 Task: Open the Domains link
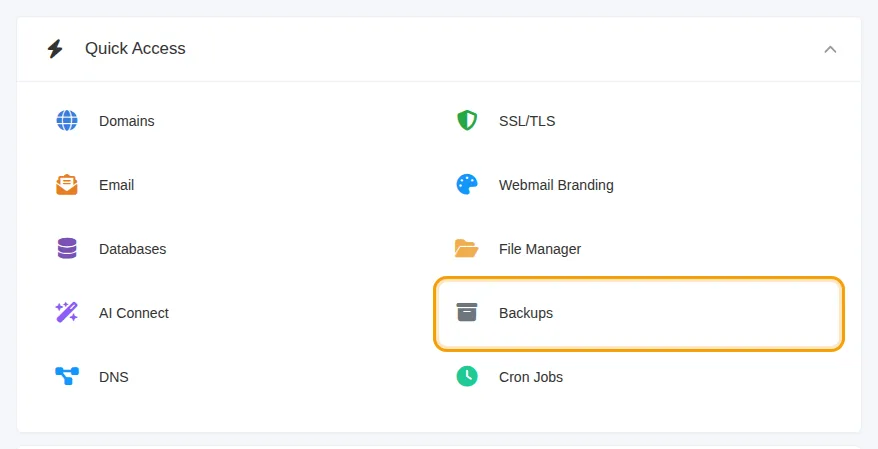tap(127, 121)
